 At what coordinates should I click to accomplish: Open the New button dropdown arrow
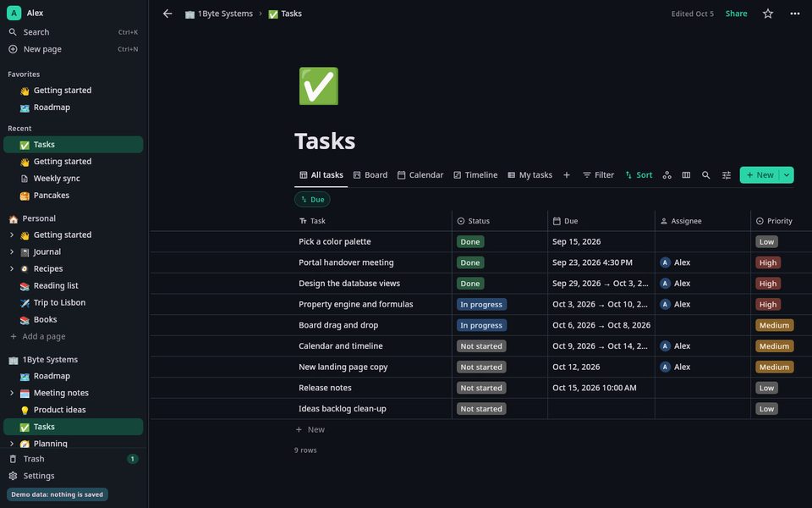(x=787, y=175)
